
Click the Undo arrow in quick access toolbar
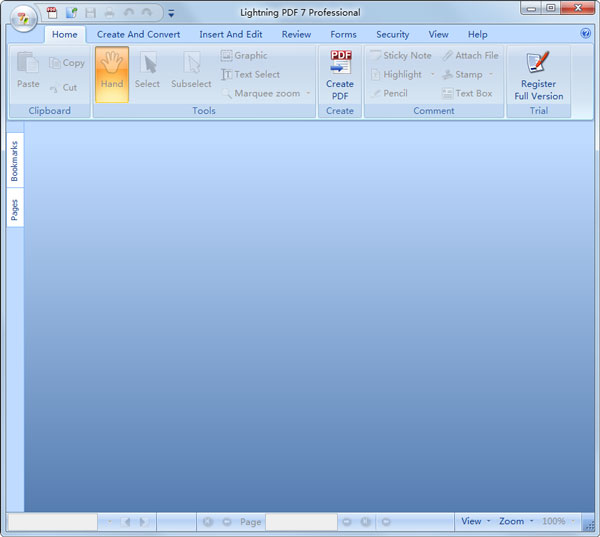click(x=129, y=13)
